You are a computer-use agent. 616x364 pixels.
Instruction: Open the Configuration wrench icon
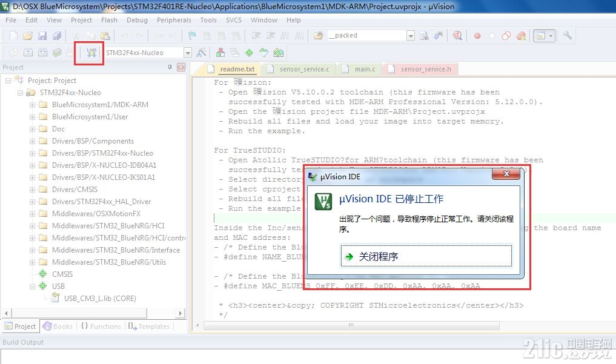coord(568,36)
